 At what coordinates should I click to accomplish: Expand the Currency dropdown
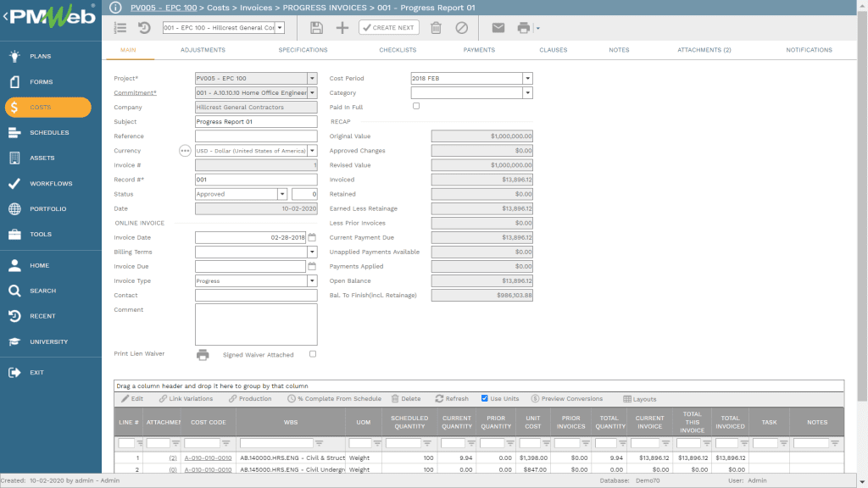(312, 151)
